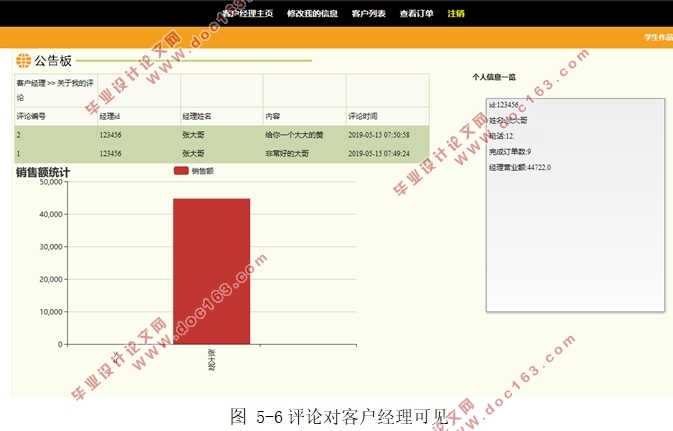Click manager id 123456 in comment 2 row

pyautogui.click(x=110, y=135)
